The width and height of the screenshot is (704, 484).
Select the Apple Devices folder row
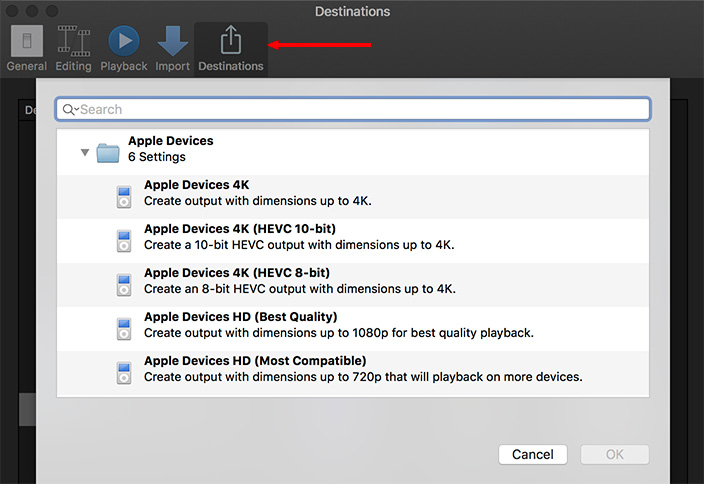point(353,152)
